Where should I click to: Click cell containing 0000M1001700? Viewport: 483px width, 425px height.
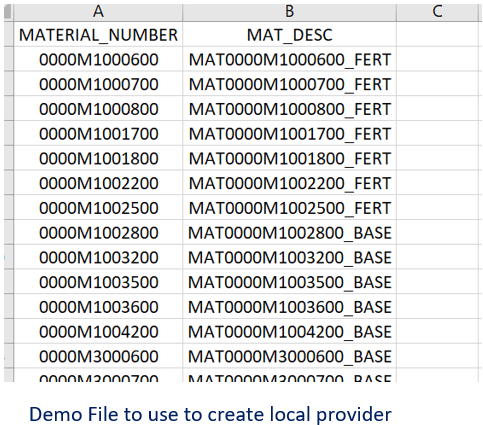pyautogui.click(x=98, y=133)
